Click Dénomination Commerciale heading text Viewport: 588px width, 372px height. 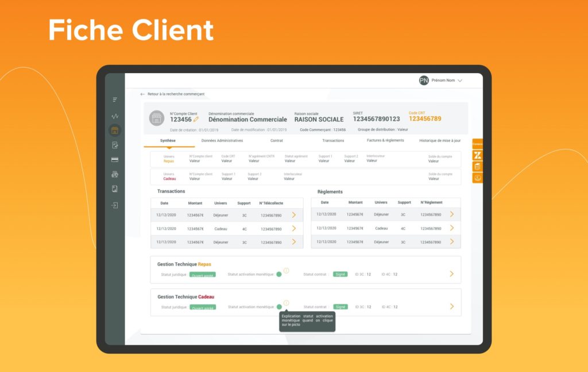pyautogui.click(x=247, y=120)
